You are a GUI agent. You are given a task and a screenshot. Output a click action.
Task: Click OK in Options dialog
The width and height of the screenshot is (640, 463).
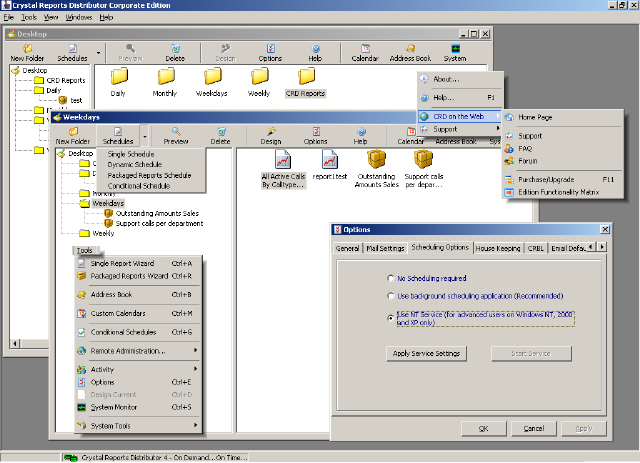483,429
